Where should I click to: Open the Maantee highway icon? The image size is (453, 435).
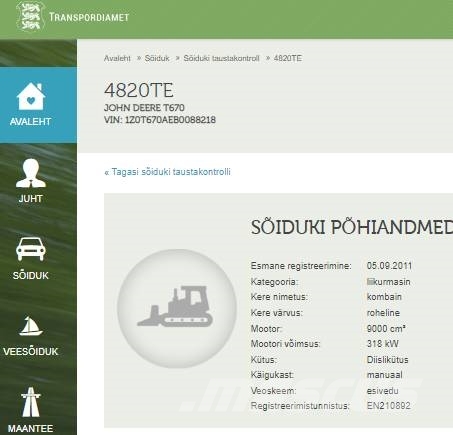31,402
